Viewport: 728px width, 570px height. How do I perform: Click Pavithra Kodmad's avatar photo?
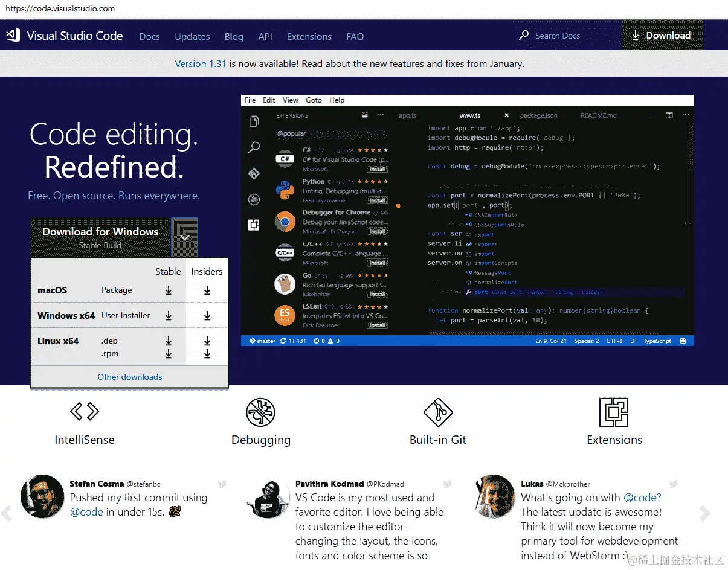pyautogui.click(x=268, y=497)
